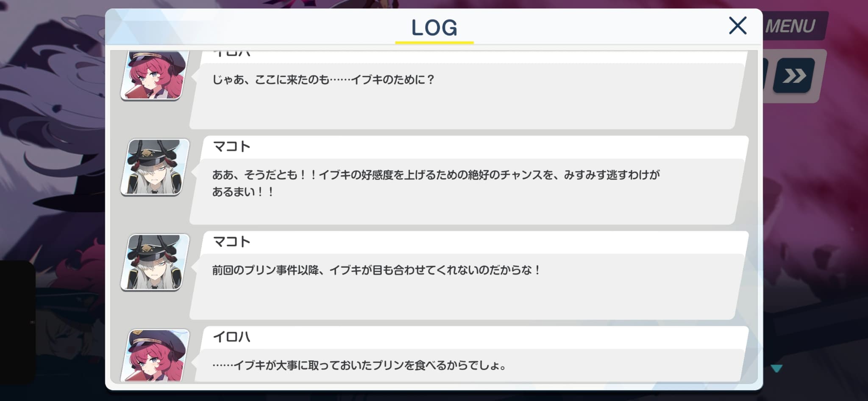
Task: Click the teal triangle advance indicator
Action: (776, 368)
